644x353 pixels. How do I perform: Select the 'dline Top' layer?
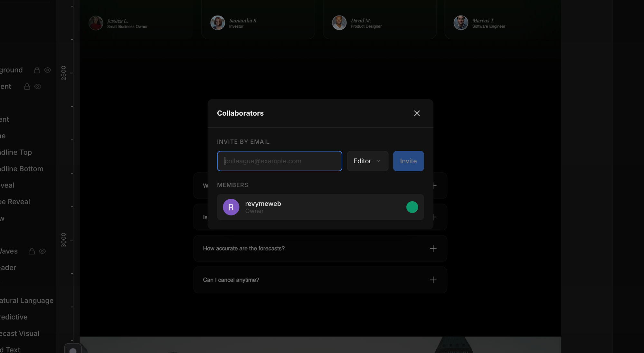16,152
